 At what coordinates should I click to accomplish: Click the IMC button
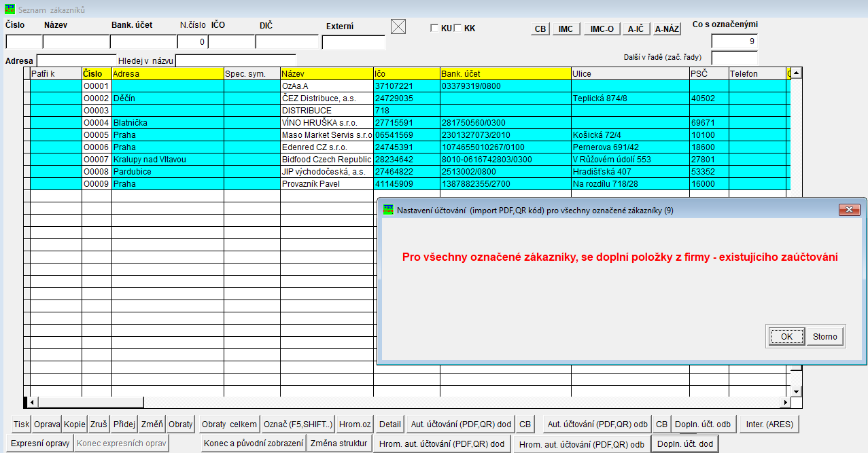click(x=566, y=29)
